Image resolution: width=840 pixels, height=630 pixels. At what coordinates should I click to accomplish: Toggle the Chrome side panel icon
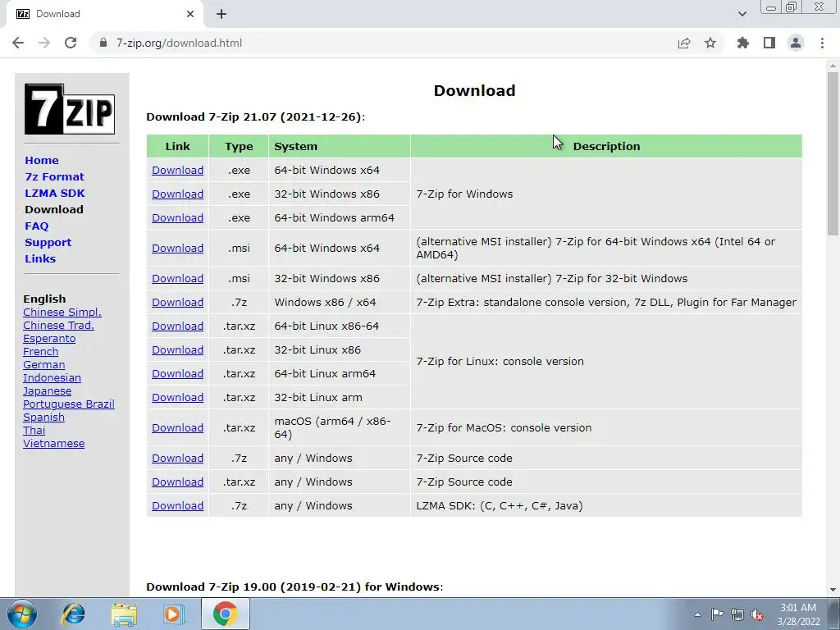click(769, 43)
